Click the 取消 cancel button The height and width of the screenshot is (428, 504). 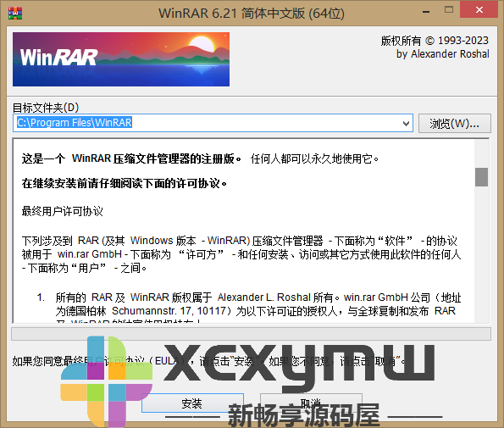coord(311,403)
